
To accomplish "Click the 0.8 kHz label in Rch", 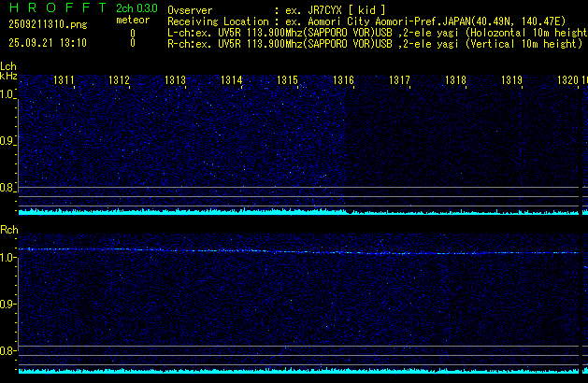I will 7,351.
